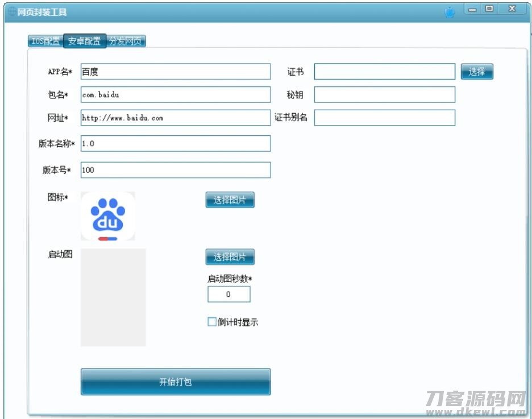
Task: Click 选择图片 button for the 图标
Action: coord(230,200)
